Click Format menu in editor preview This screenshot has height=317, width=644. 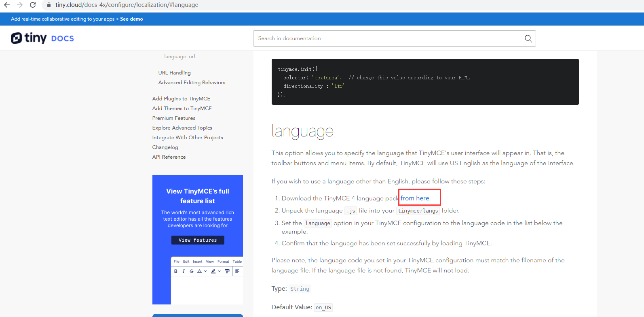pyautogui.click(x=223, y=262)
